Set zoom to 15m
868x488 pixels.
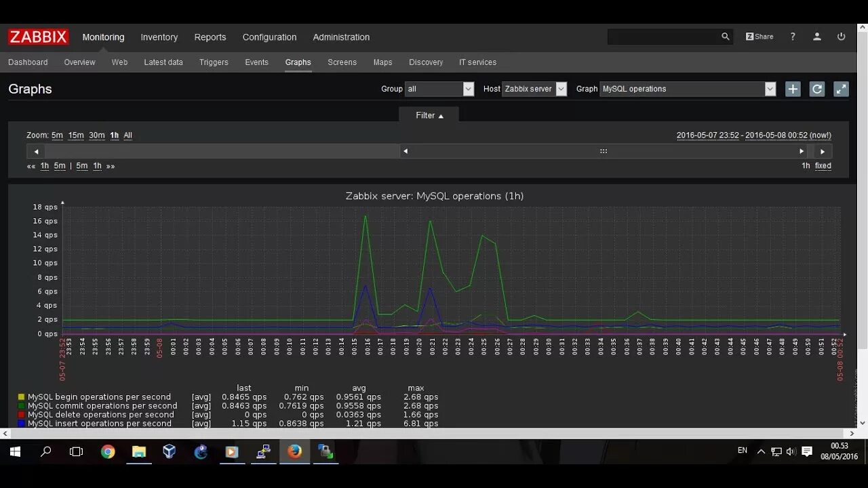tap(76, 136)
